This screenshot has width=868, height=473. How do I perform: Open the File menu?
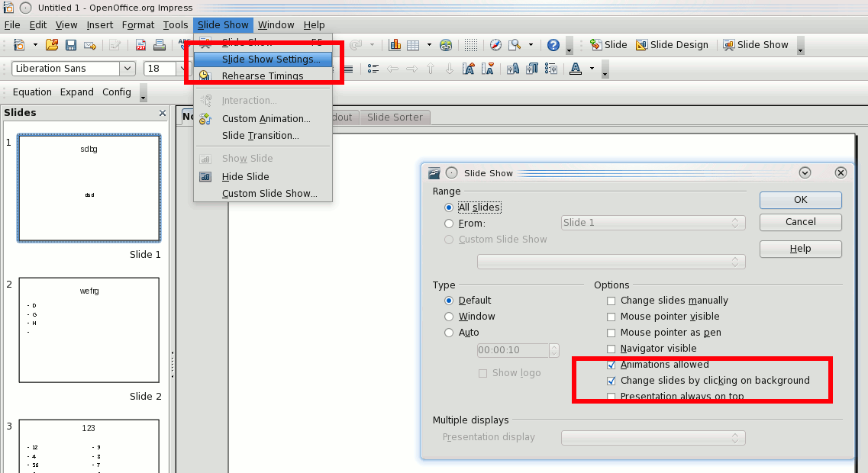coord(12,25)
